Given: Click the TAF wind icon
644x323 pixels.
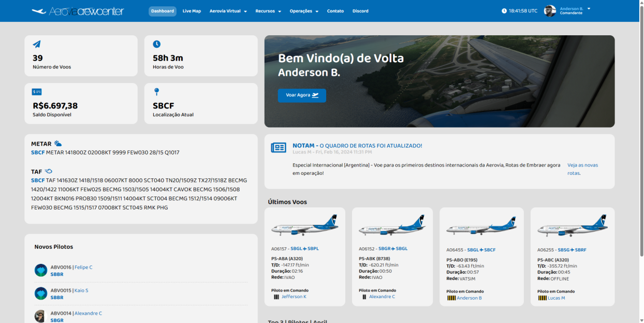Looking at the screenshot, I should pyautogui.click(x=48, y=171).
